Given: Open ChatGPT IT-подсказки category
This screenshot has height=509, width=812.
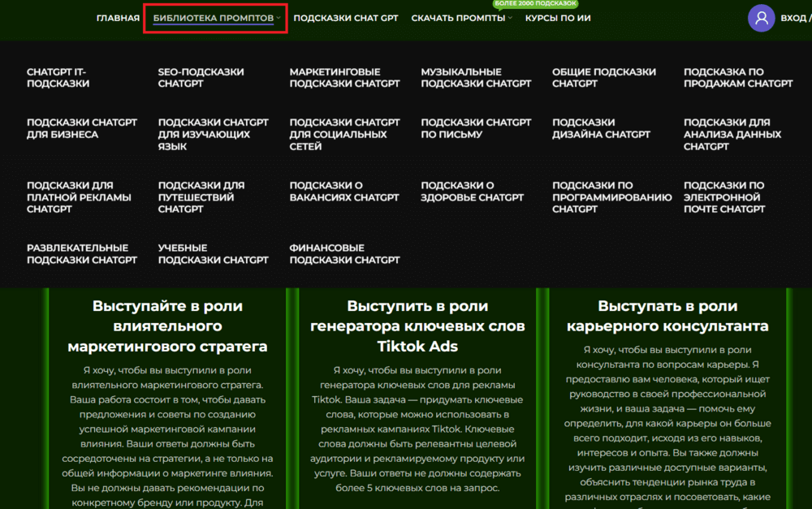Looking at the screenshot, I should (x=58, y=78).
